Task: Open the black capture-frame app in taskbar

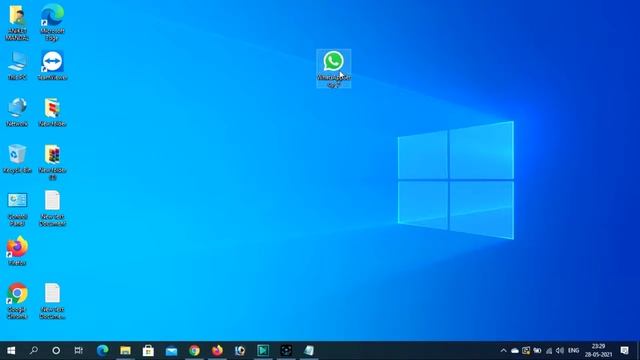Action: tap(286, 351)
